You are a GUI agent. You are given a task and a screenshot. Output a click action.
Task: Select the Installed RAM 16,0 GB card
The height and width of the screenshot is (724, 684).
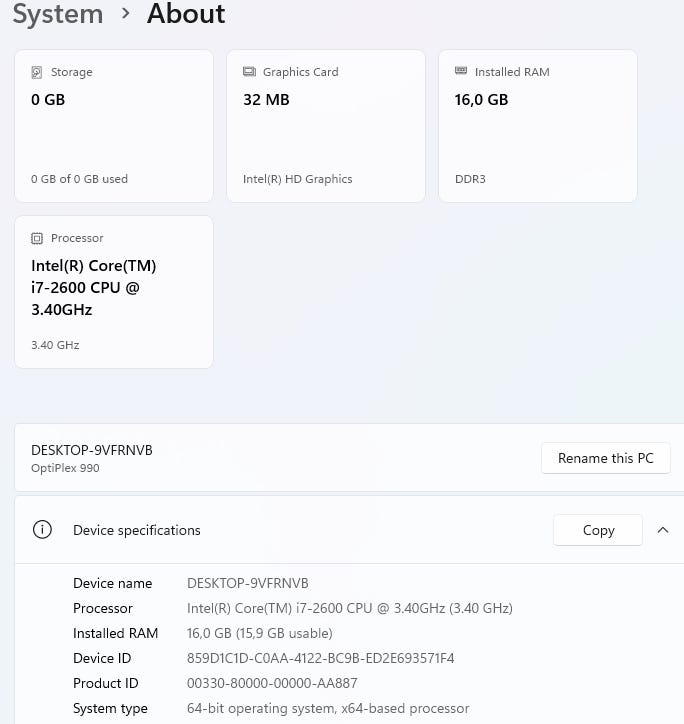[538, 126]
